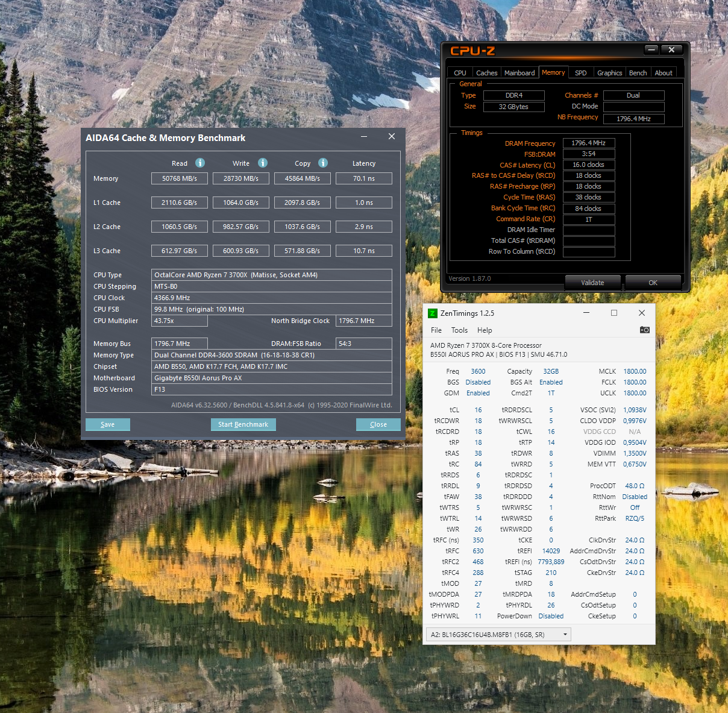Select the Memory tab in CPU-Z

[553, 72]
